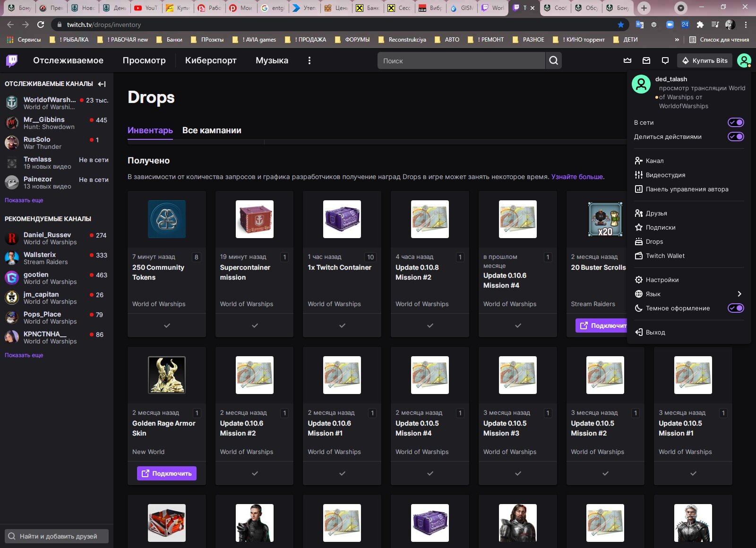Click 'Подключить' under Golden Rage Armor Skin
The height and width of the screenshot is (548, 756).
167,473
